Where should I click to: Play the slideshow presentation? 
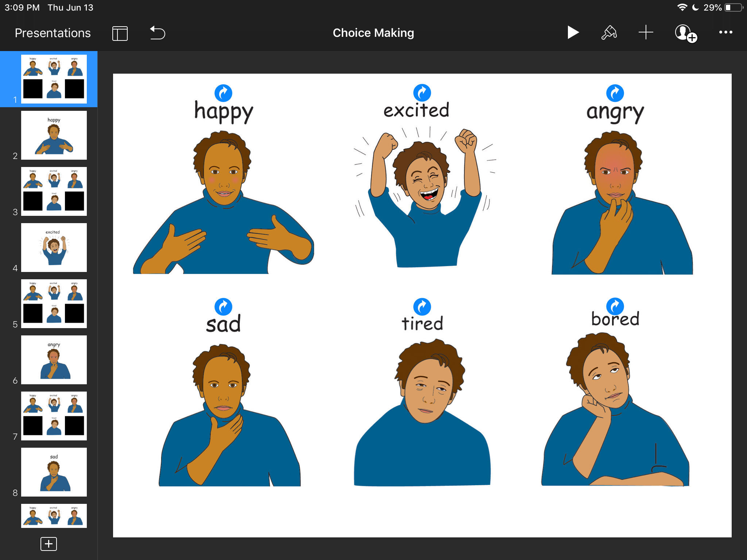573,33
